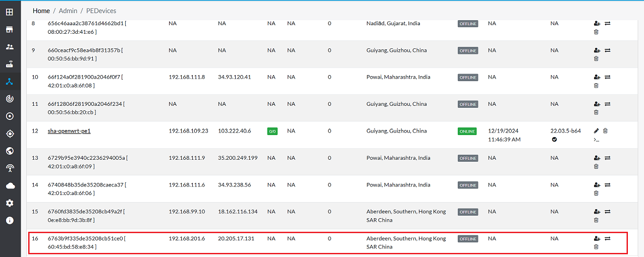Select version text 22.03.5-b64
This screenshot has width=644, height=257.
point(565,131)
